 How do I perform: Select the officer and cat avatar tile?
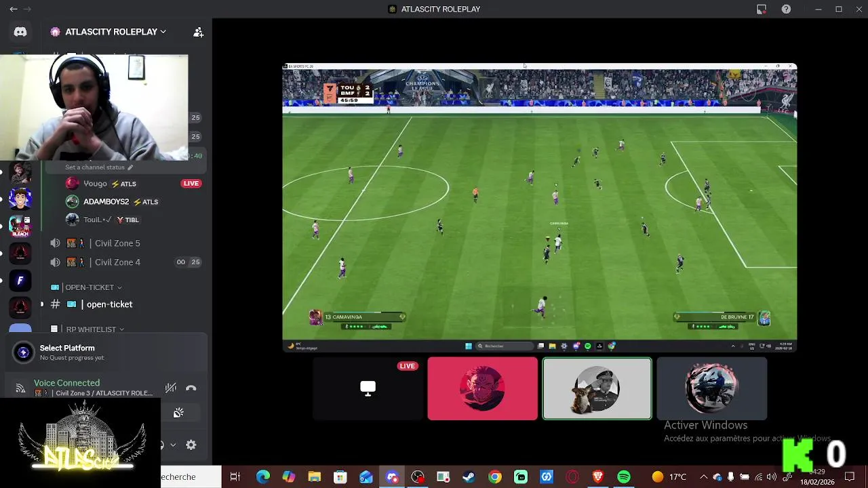coord(597,388)
